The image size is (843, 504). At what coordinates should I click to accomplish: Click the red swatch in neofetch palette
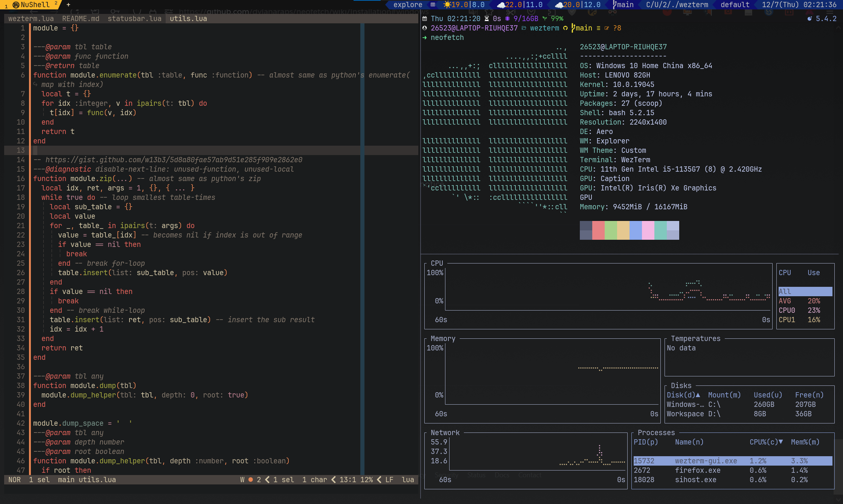(x=598, y=230)
